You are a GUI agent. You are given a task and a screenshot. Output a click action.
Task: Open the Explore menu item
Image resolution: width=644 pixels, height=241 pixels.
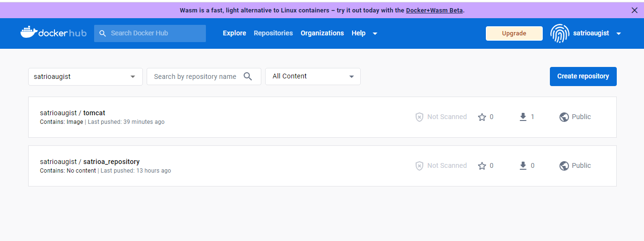[x=235, y=33]
